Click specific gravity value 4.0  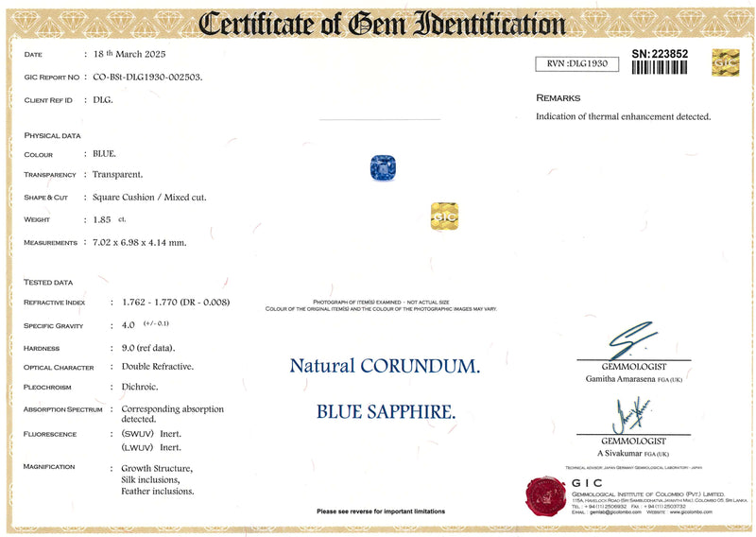click(129, 325)
